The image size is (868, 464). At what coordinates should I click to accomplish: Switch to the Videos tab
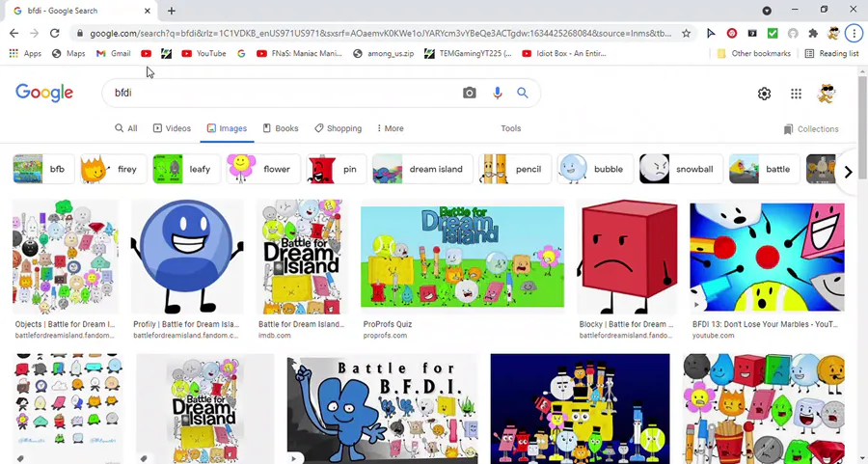(x=172, y=128)
